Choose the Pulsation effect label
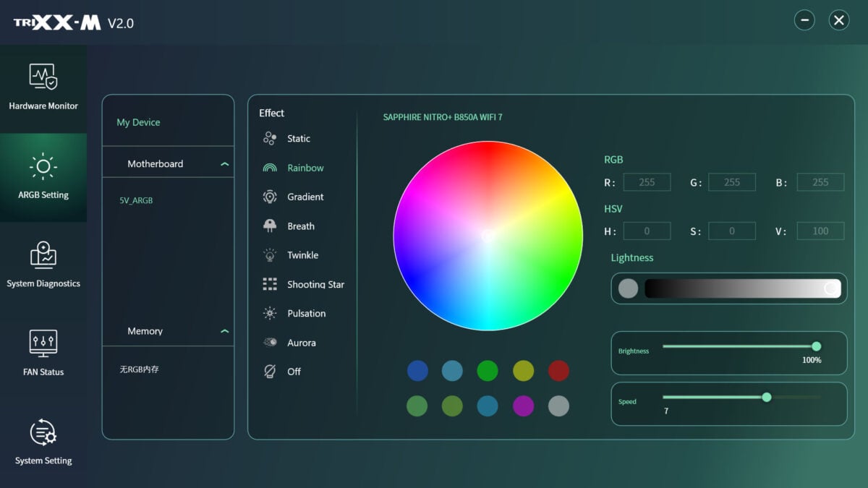 pos(306,313)
